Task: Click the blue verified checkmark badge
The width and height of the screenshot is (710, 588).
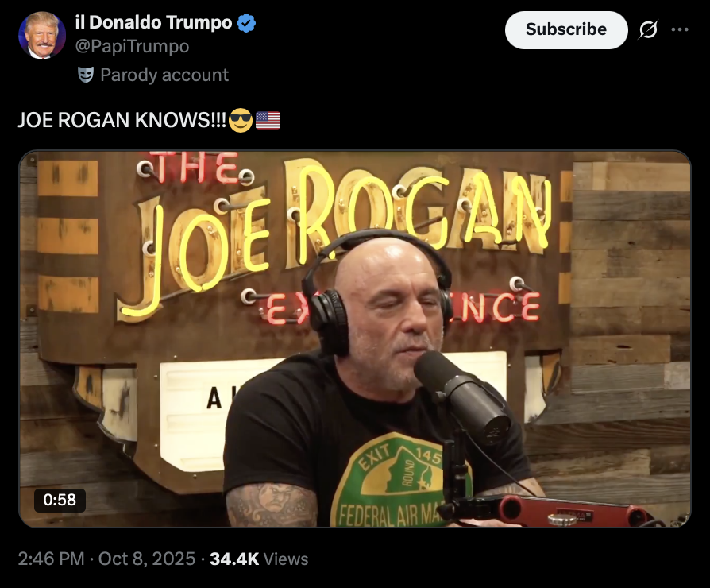Action: click(246, 23)
